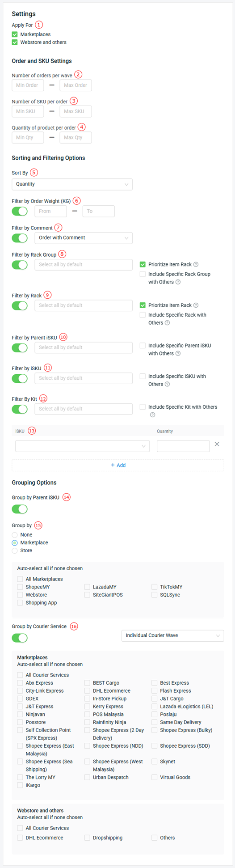Remove the iSKU row with X icon

point(217,445)
